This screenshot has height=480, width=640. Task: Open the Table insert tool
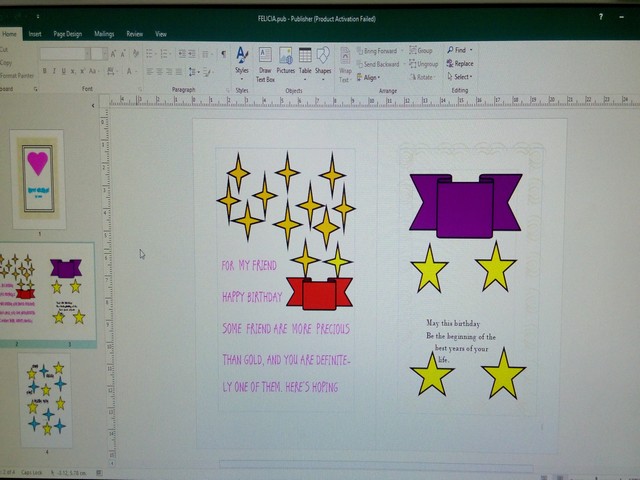(x=305, y=60)
